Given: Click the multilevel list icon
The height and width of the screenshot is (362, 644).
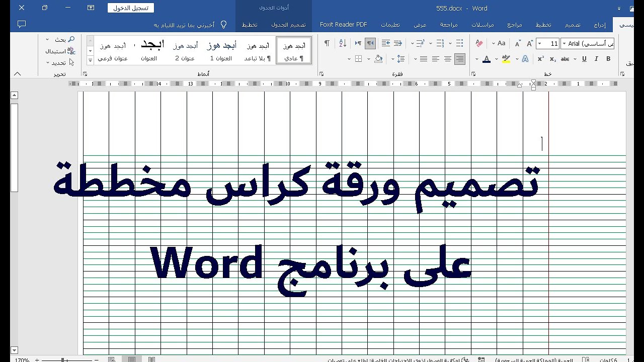Looking at the screenshot, I should point(421,44).
